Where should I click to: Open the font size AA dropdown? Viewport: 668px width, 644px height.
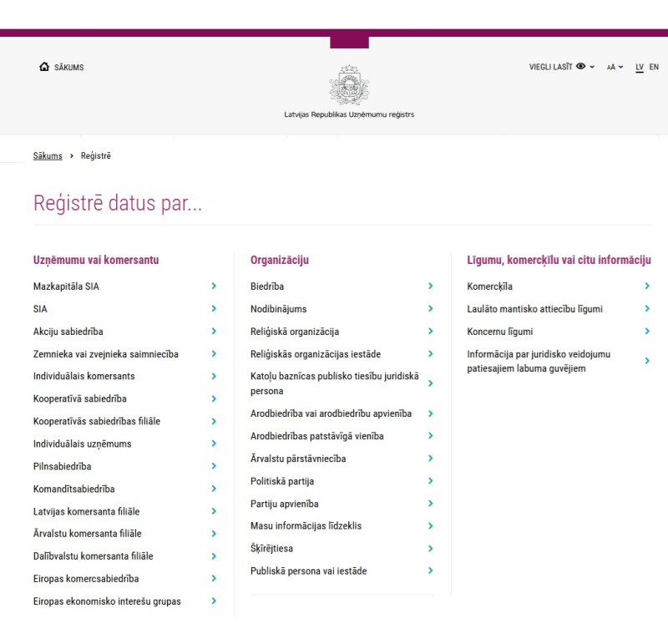[x=615, y=67]
